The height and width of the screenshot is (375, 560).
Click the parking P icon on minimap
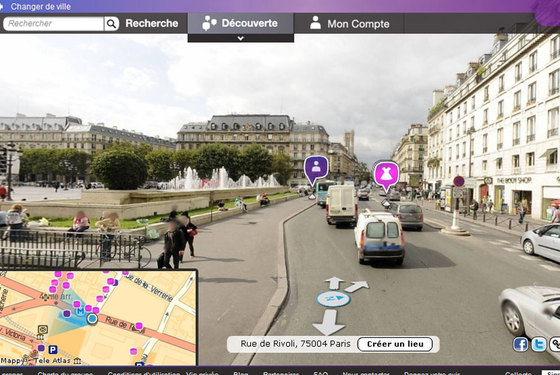[53, 349]
